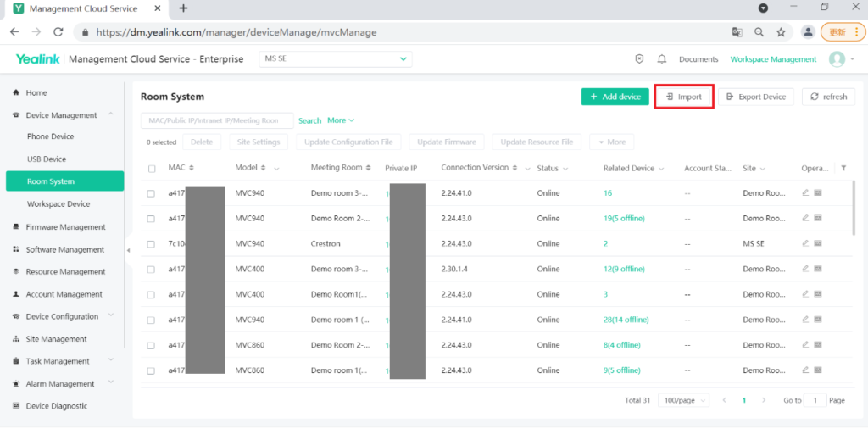Screen dimensions: 868x429
Task: Open the MS SE enterprise dropdown
Action: tap(335, 59)
